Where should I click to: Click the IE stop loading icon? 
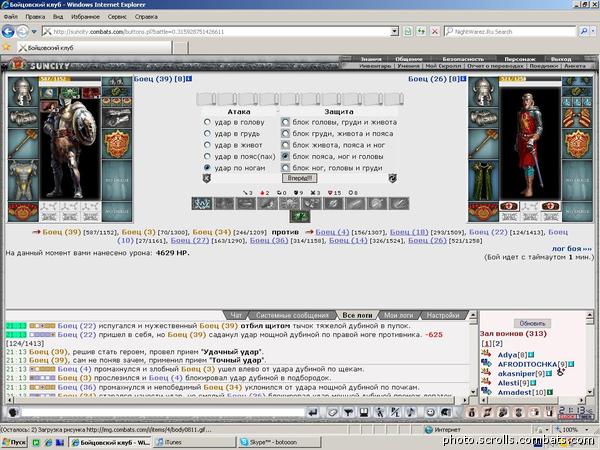[x=435, y=31]
